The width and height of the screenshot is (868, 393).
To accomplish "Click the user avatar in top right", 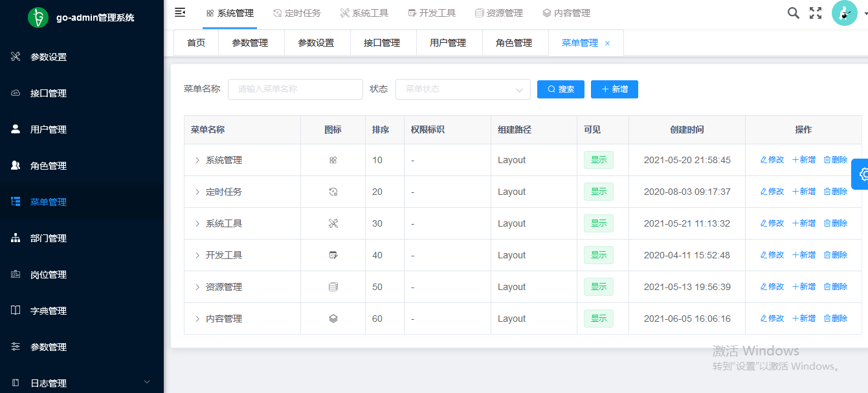I will [844, 13].
